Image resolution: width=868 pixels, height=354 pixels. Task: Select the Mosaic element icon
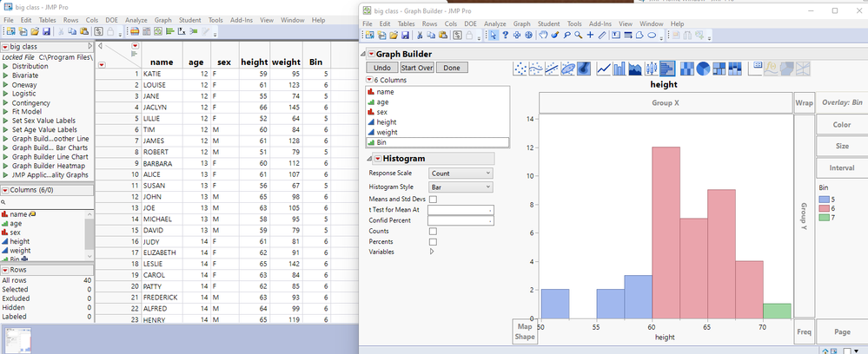pos(735,69)
